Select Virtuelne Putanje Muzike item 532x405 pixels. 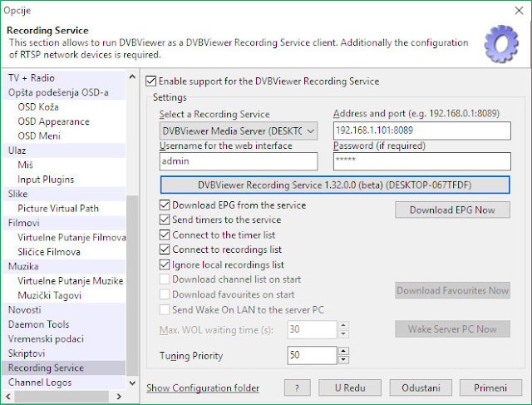pos(70,281)
